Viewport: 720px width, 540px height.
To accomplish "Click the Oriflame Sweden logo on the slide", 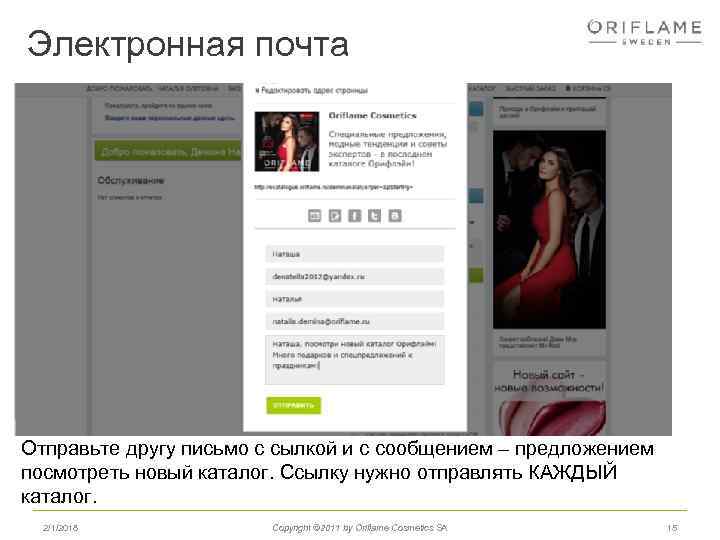I will (645, 32).
